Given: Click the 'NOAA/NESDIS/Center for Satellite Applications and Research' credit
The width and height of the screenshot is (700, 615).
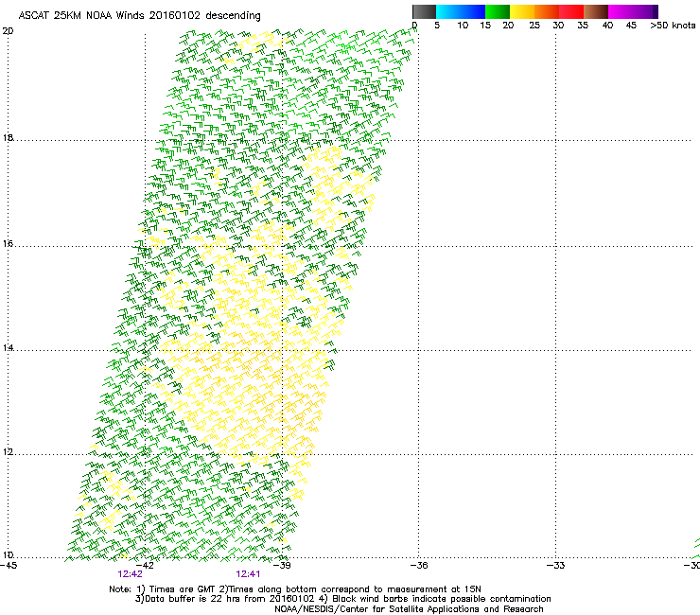Looking at the screenshot, I should (409, 609).
